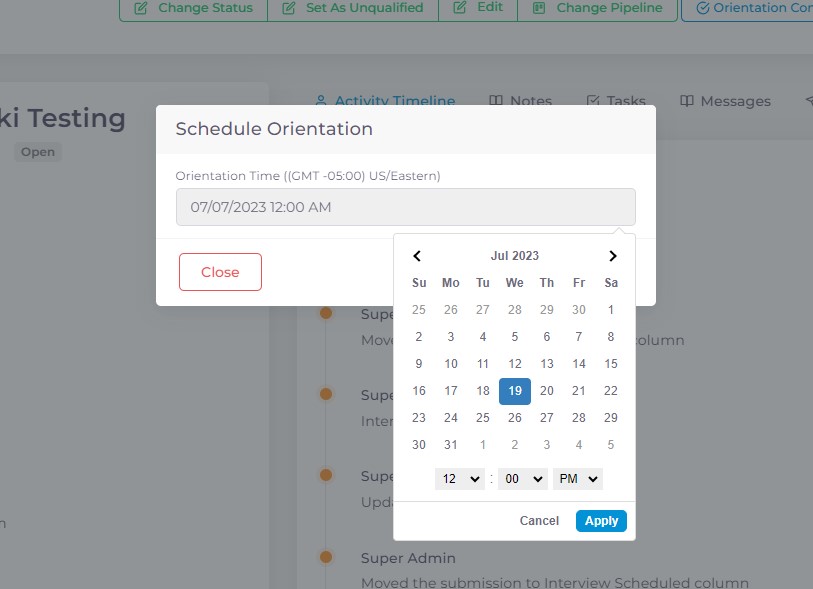Go to next month in calendar

pos(612,256)
